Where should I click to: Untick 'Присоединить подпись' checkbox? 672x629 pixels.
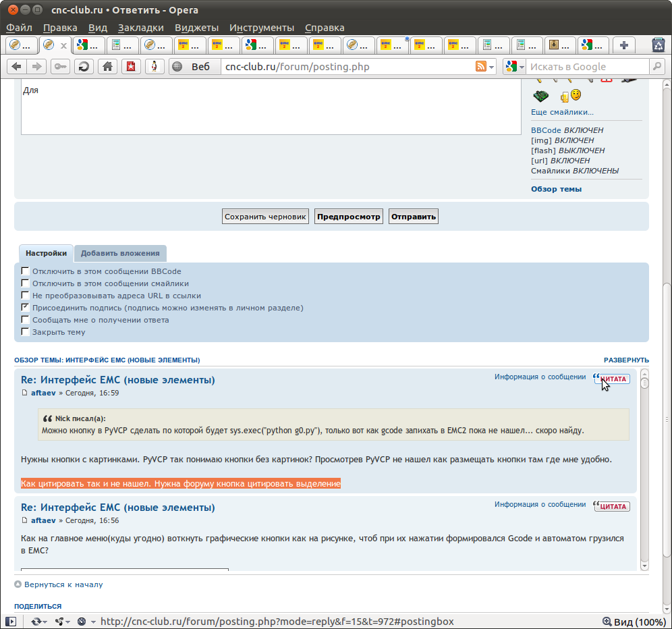25,307
